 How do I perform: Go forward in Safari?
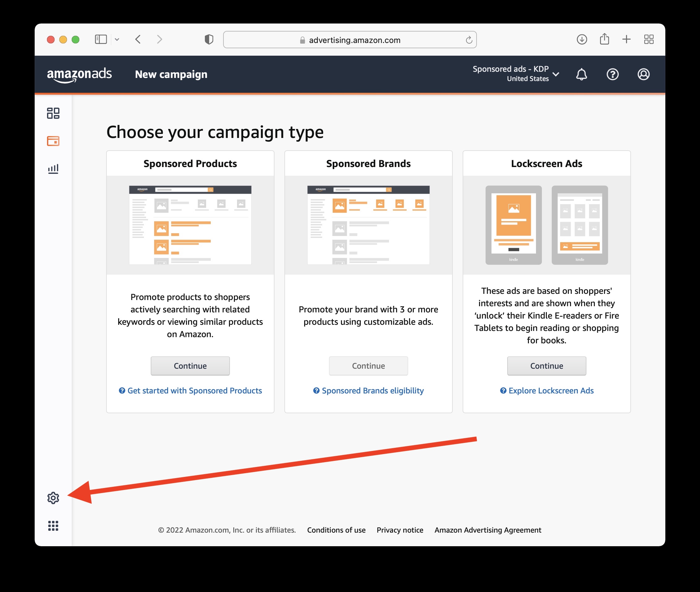159,40
